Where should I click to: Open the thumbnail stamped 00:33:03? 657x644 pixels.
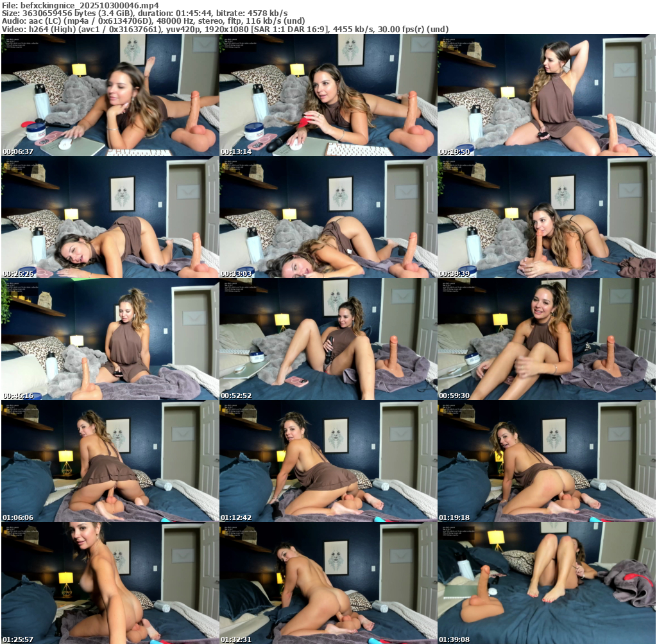328,217
